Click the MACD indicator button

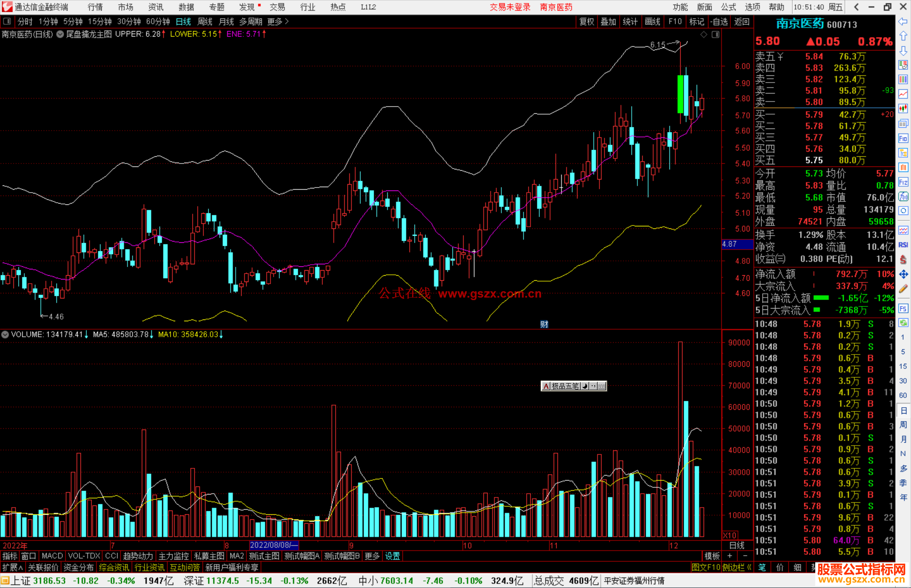pos(52,556)
